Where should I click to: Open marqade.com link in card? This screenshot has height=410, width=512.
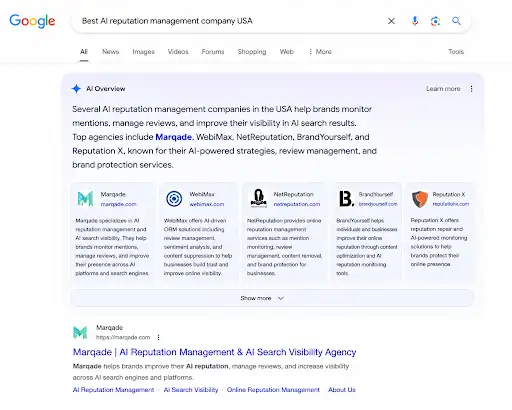coord(118,204)
